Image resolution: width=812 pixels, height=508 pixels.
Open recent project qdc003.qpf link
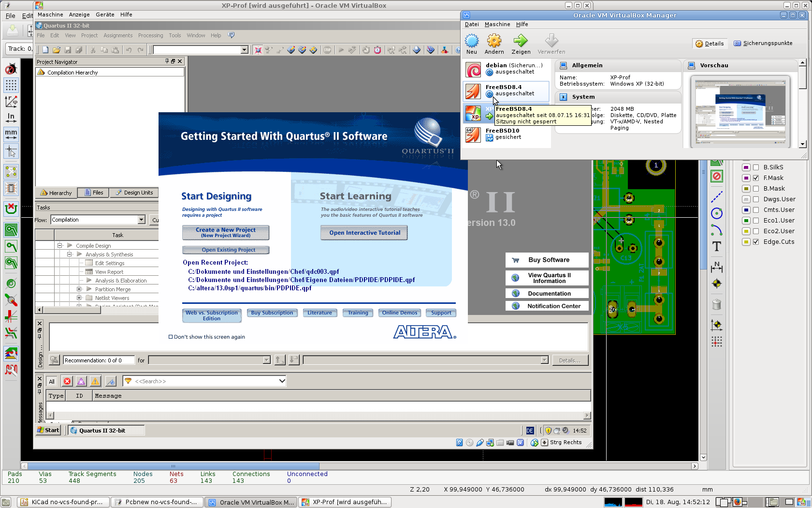coord(263,271)
